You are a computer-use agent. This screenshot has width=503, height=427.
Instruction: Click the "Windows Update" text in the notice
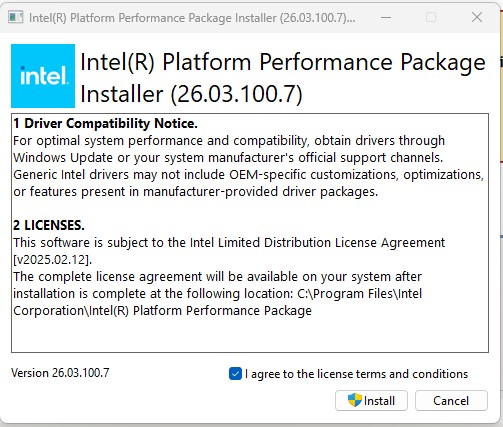[x=63, y=158]
